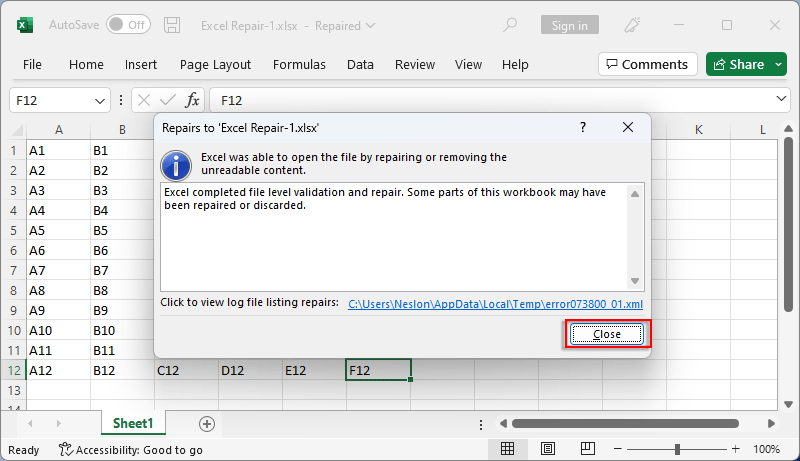Screen dimensions: 800x461
Task: Click the Share button
Action: 739,64
